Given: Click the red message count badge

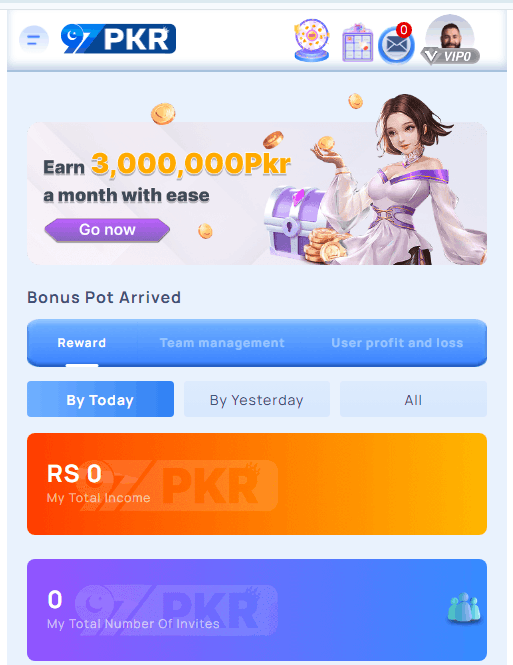Looking at the screenshot, I should point(404,30).
